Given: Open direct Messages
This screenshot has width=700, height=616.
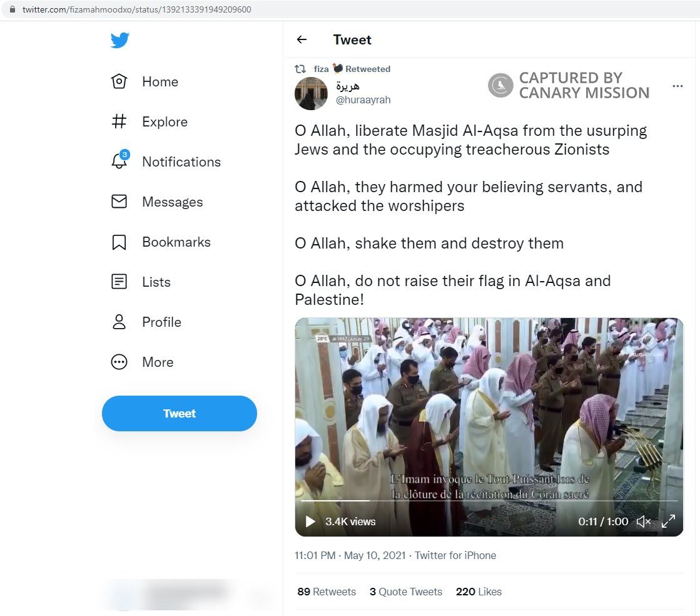Looking at the screenshot, I should (x=172, y=202).
